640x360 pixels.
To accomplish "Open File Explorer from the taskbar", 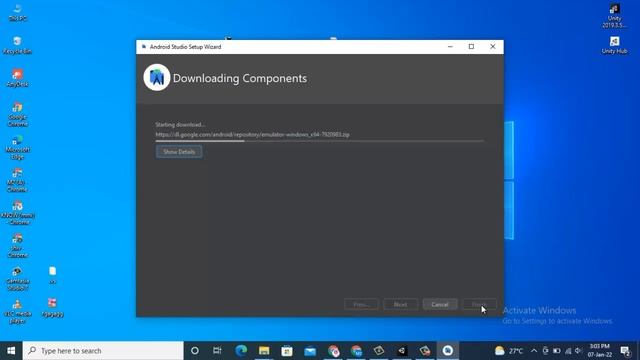I will 264,351.
